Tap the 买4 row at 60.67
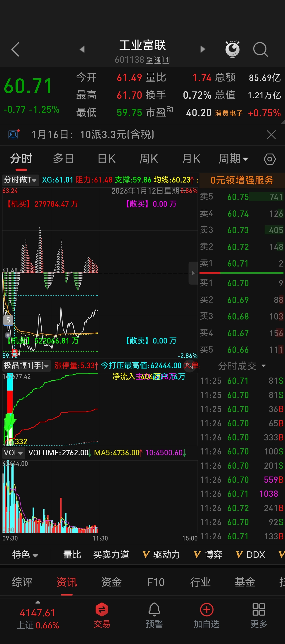Image resolution: width=285 pixels, height=644 pixels. [242, 333]
